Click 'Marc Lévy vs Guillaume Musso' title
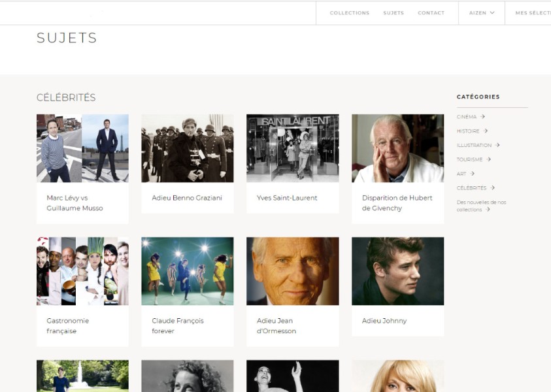551x392 pixels. 75,203
